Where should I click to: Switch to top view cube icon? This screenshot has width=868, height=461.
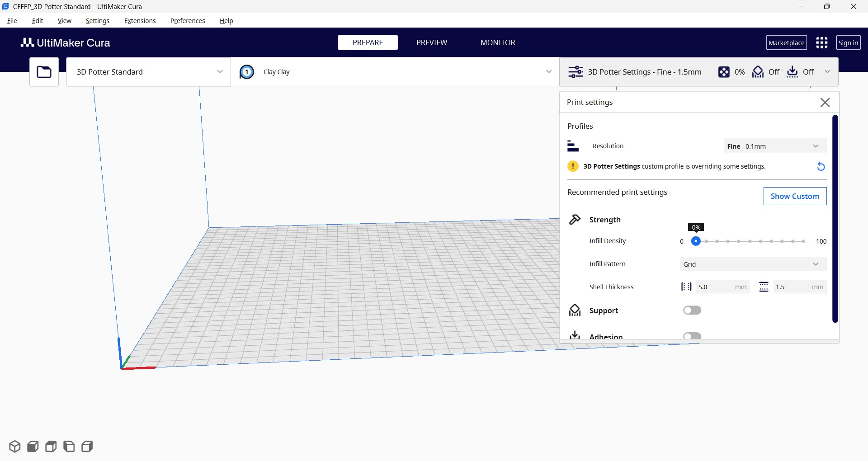coord(51,447)
